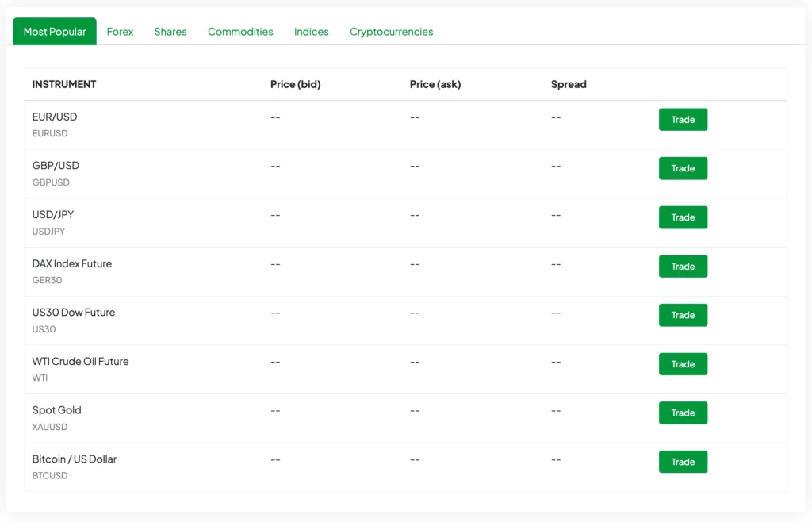Switch to the Most Popular tab
The image size is (812, 522).
[55, 32]
